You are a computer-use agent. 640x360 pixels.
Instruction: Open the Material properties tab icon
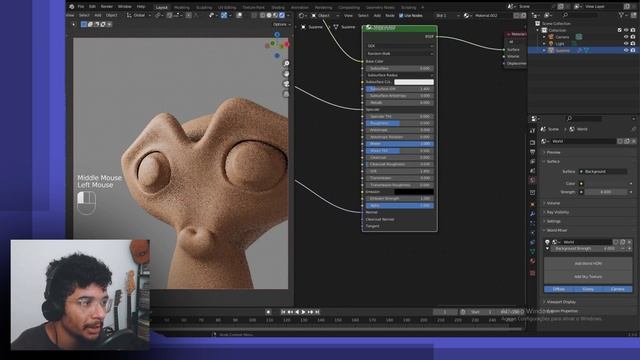pos(532,261)
